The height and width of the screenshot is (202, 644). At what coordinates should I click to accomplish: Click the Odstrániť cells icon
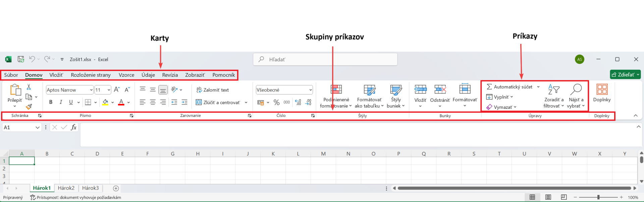tap(440, 89)
